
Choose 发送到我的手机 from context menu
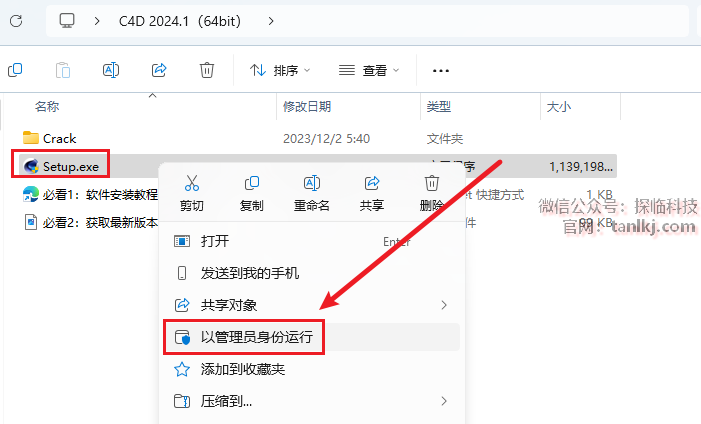pos(312,273)
